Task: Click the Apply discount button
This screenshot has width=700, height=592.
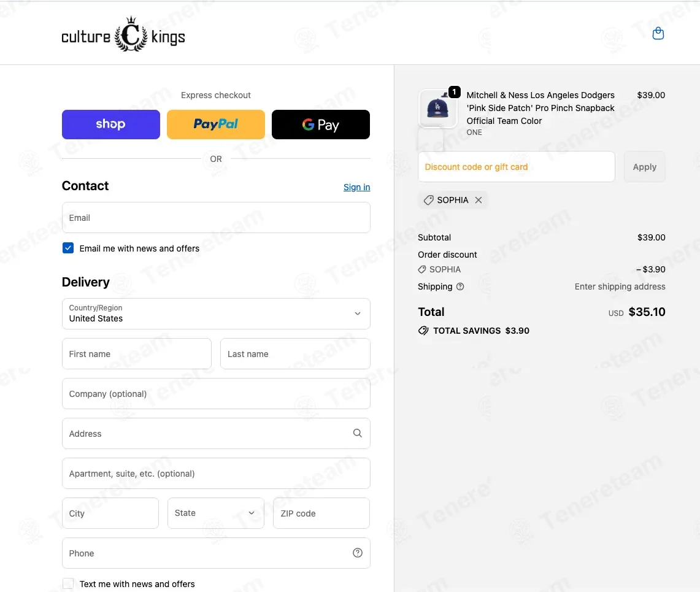Action: tap(644, 166)
